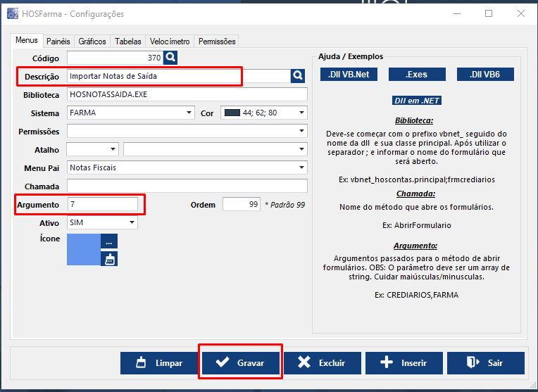Expand the Permissões dropdown

point(301,131)
